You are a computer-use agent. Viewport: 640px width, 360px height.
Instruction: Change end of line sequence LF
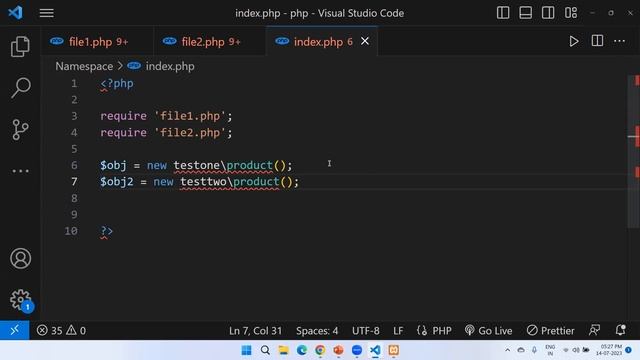pos(398,331)
